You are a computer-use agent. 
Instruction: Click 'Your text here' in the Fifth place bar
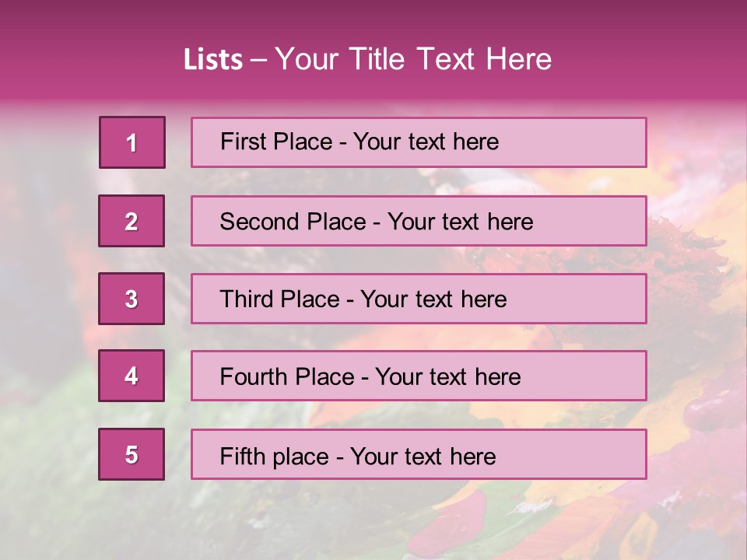423,457
